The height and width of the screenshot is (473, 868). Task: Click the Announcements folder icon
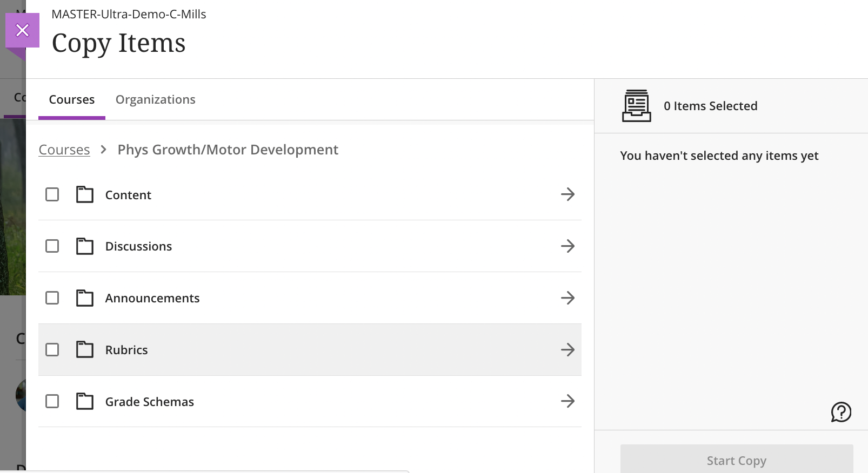pos(84,298)
